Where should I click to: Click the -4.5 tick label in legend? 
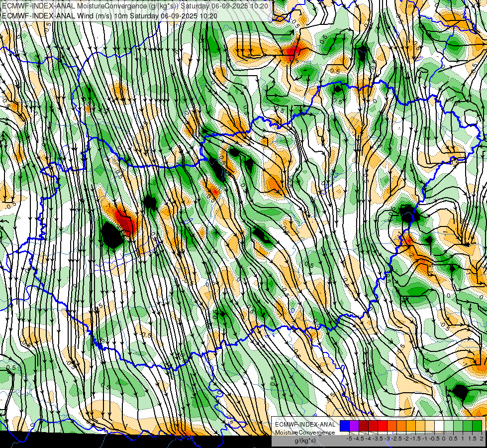[359, 439]
